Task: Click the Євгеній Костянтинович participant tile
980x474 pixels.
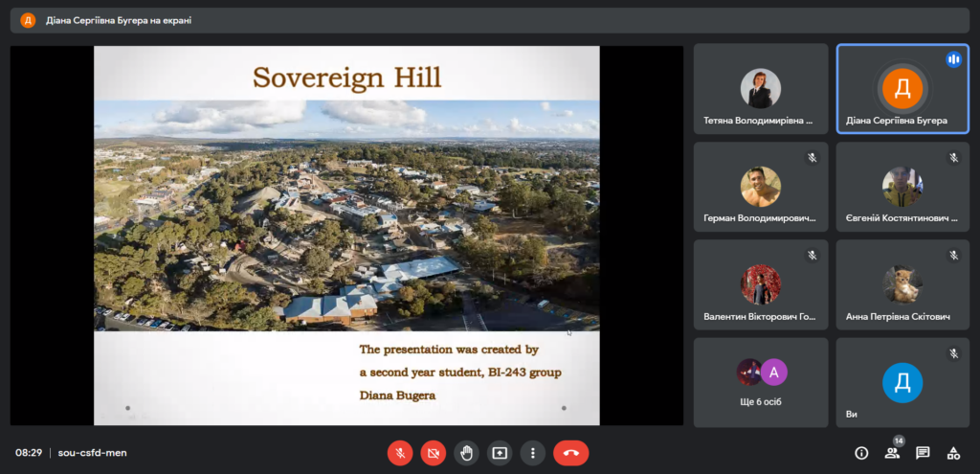Action: point(902,188)
